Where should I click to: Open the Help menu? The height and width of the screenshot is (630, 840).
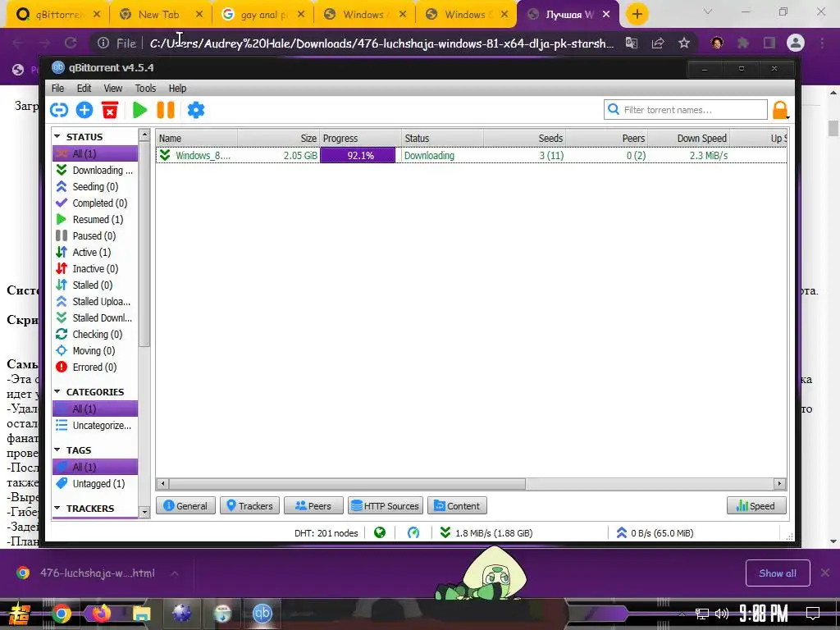click(x=177, y=89)
